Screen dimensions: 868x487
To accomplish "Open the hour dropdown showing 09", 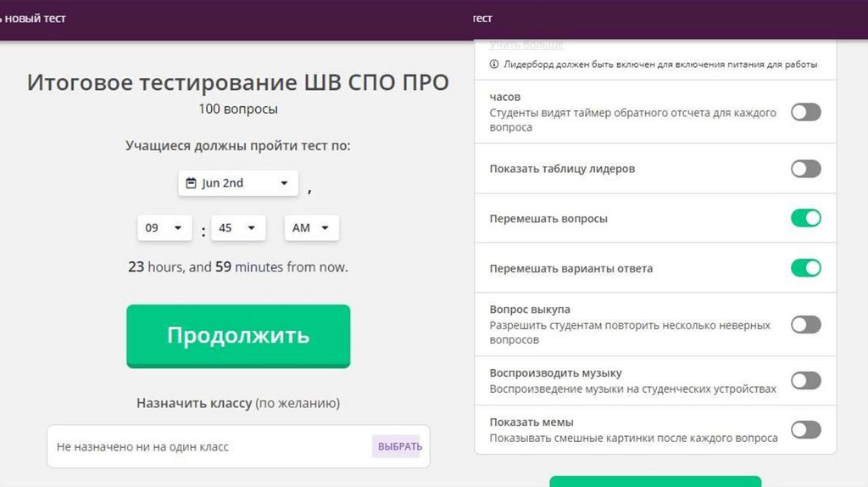I will (164, 227).
